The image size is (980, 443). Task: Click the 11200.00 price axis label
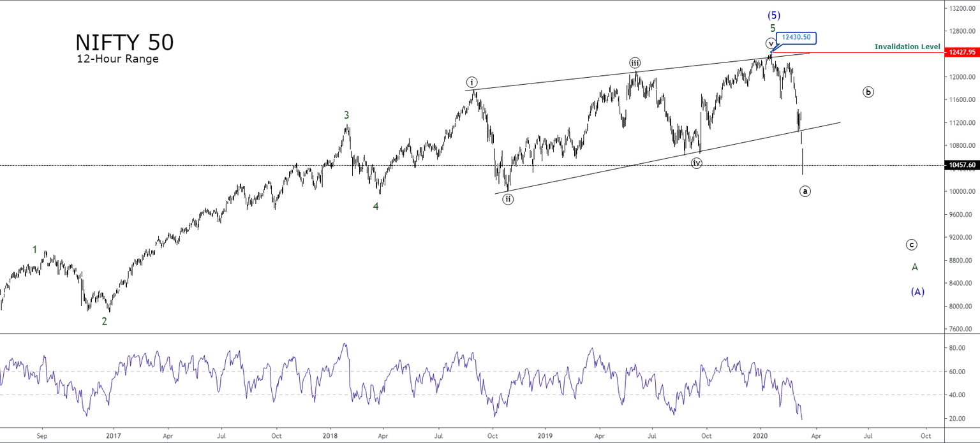coord(962,123)
